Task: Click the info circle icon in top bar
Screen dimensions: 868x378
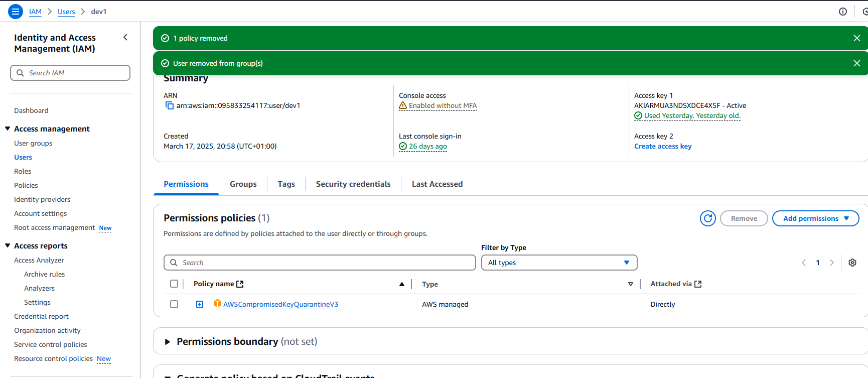Action: pyautogui.click(x=843, y=12)
